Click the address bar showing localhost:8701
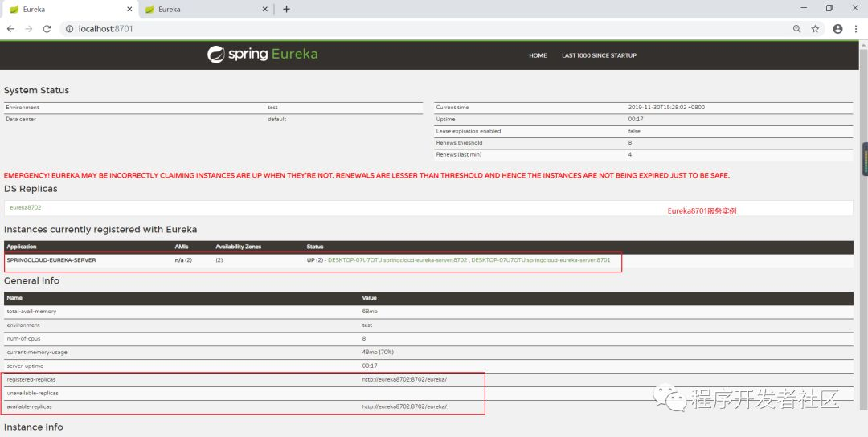Screen dimensions: 868x437 click(426, 29)
